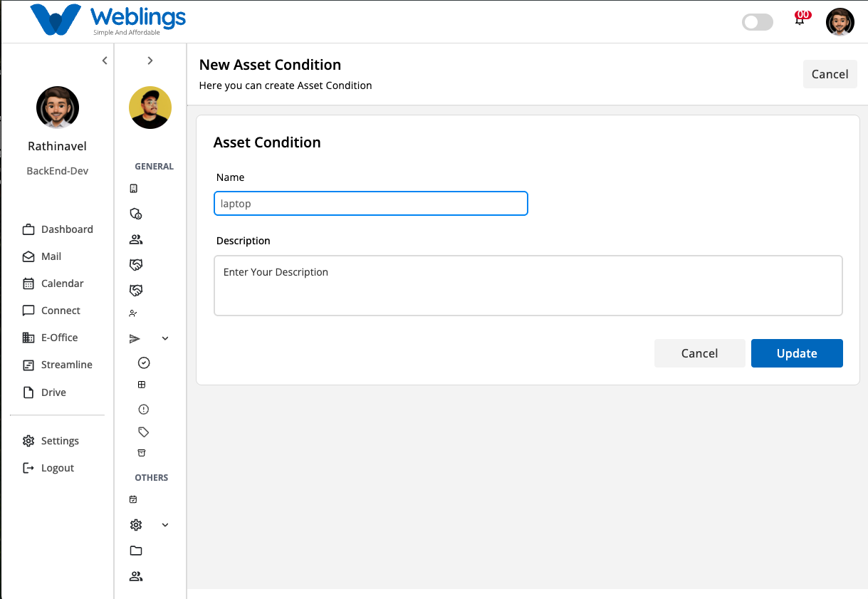Collapse the left sidebar with the left chevron
The height and width of the screenshot is (599, 868).
click(105, 61)
